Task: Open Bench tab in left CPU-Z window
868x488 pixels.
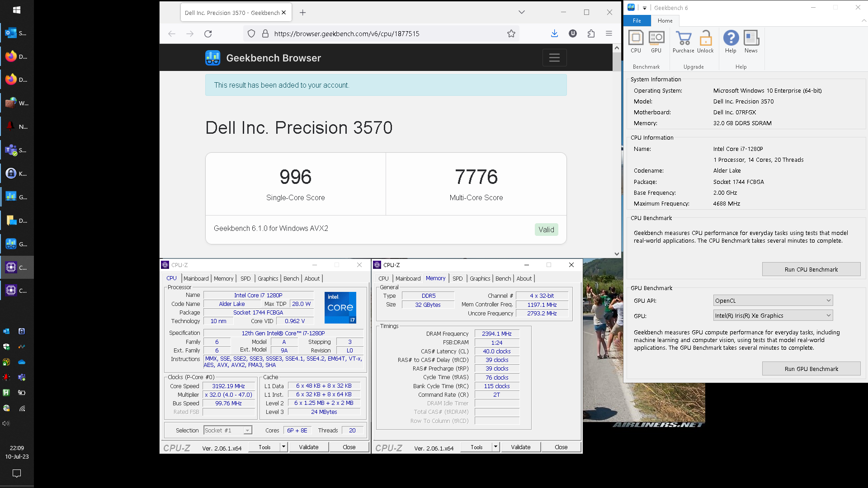Action: coord(291,278)
